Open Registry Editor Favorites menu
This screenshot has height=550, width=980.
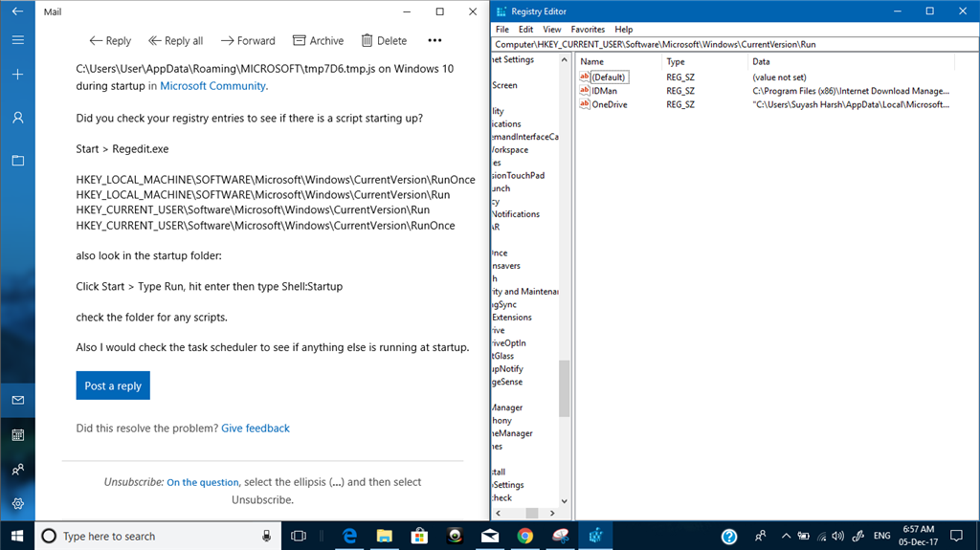point(588,30)
